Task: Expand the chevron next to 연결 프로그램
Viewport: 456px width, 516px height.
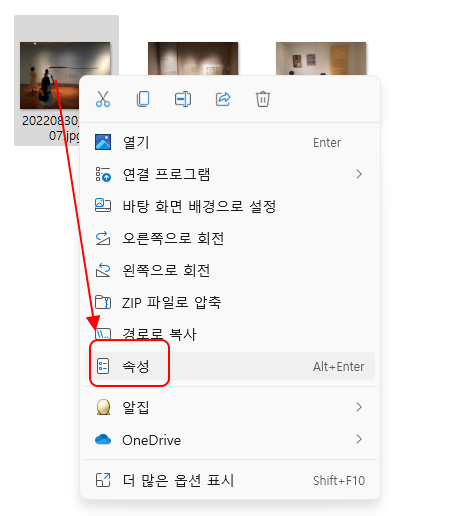Action: tap(359, 174)
